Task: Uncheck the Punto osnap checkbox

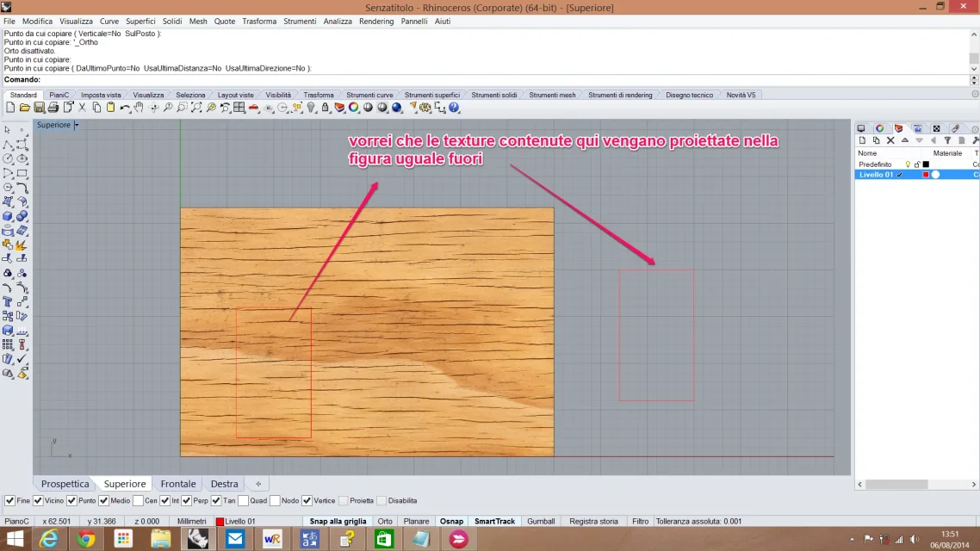Action: [71, 500]
